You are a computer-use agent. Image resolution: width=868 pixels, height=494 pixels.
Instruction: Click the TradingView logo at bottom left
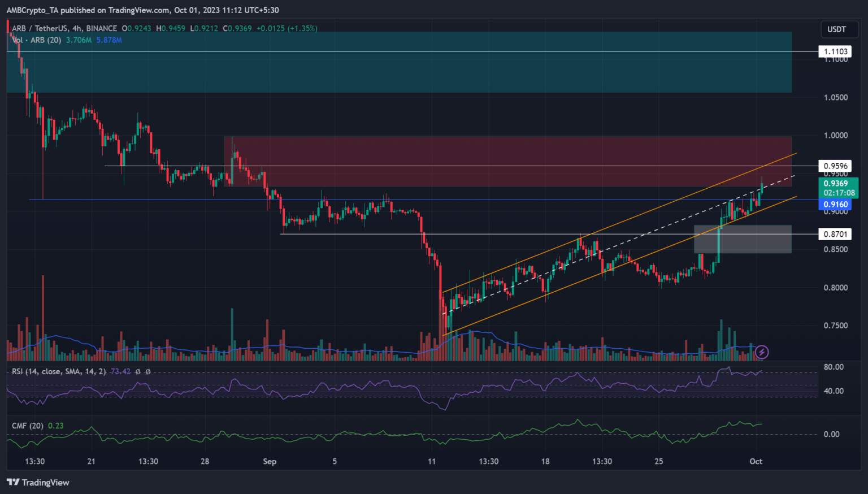38,482
